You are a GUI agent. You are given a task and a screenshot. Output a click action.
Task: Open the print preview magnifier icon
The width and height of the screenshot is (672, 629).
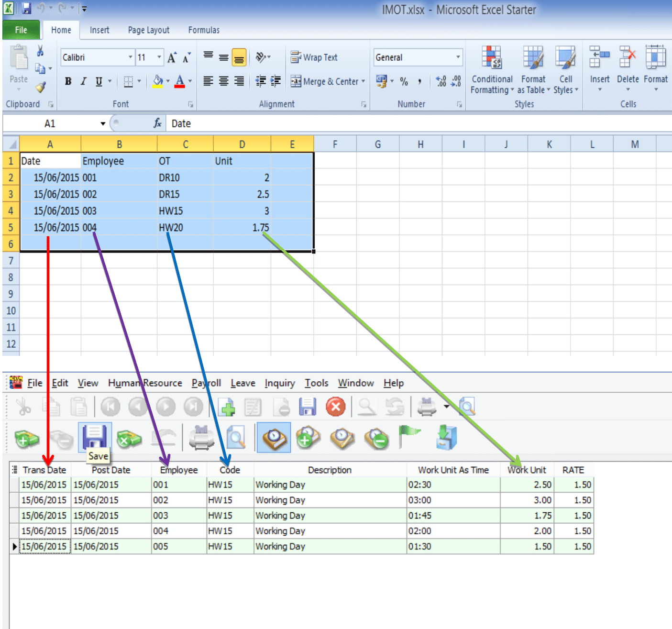pyautogui.click(x=236, y=437)
